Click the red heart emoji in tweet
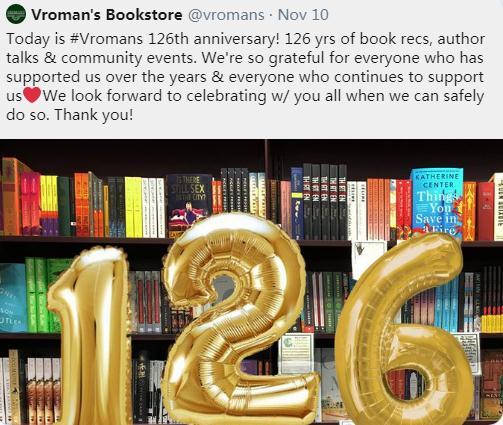This screenshot has width=503, height=425. (32, 95)
